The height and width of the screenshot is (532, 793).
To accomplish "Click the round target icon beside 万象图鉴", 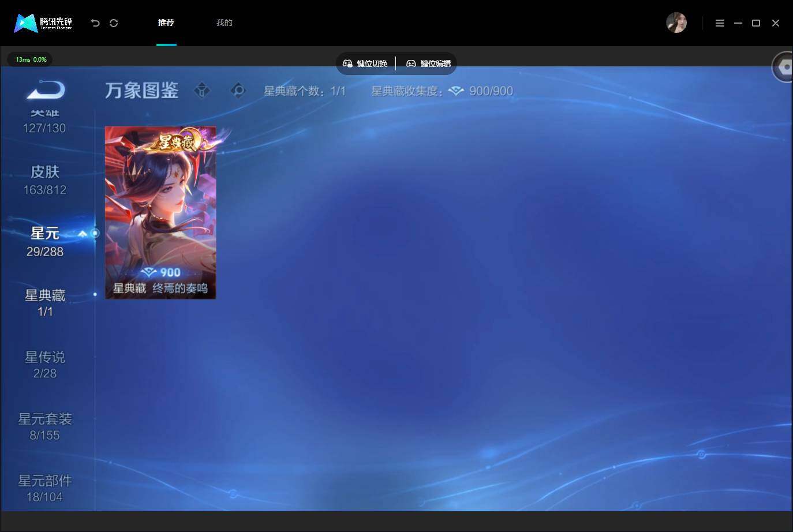I will pos(238,91).
